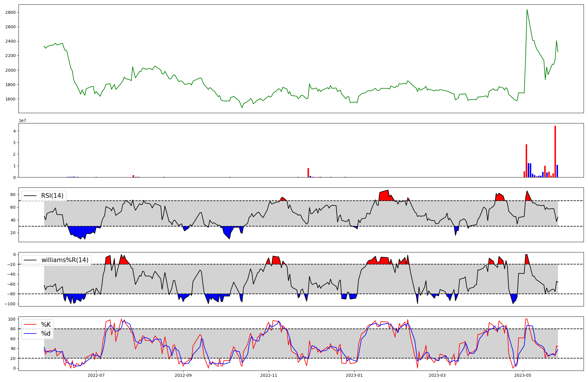Click the 1600 price axis tick label
This screenshot has height=382, width=588.
click(x=10, y=99)
